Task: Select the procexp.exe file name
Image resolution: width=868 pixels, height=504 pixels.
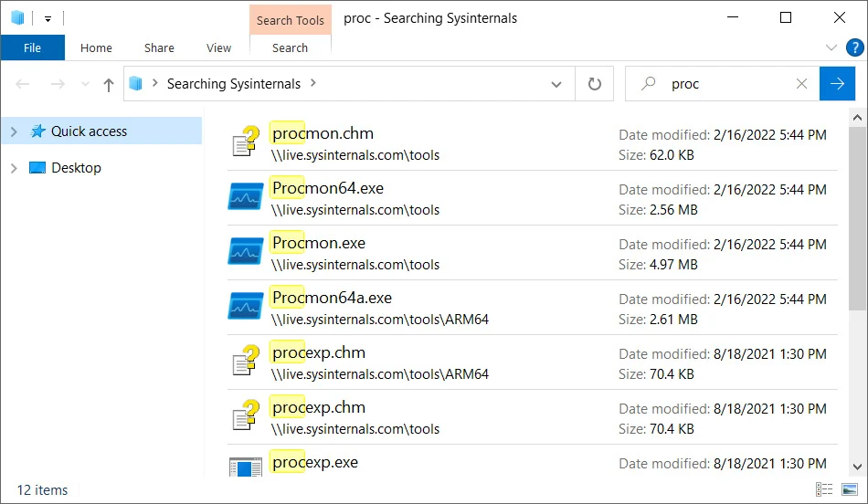Action: pos(315,462)
